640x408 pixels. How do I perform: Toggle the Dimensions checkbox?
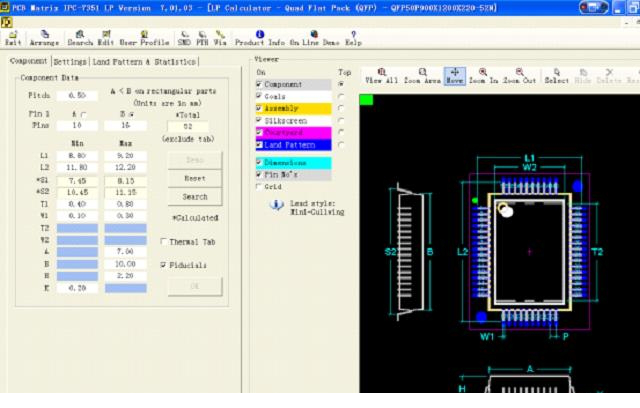pyautogui.click(x=259, y=162)
